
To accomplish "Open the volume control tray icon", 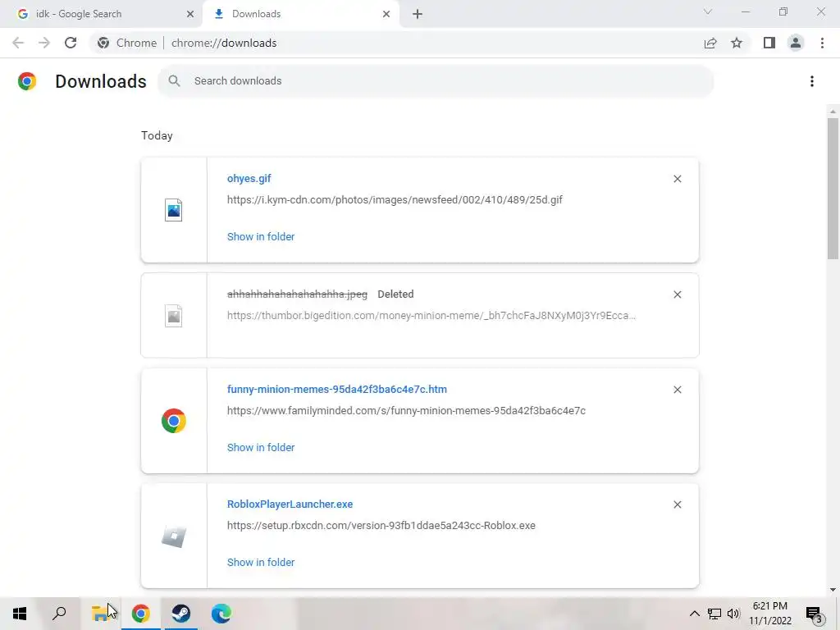I will pyautogui.click(x=733, y=614).
